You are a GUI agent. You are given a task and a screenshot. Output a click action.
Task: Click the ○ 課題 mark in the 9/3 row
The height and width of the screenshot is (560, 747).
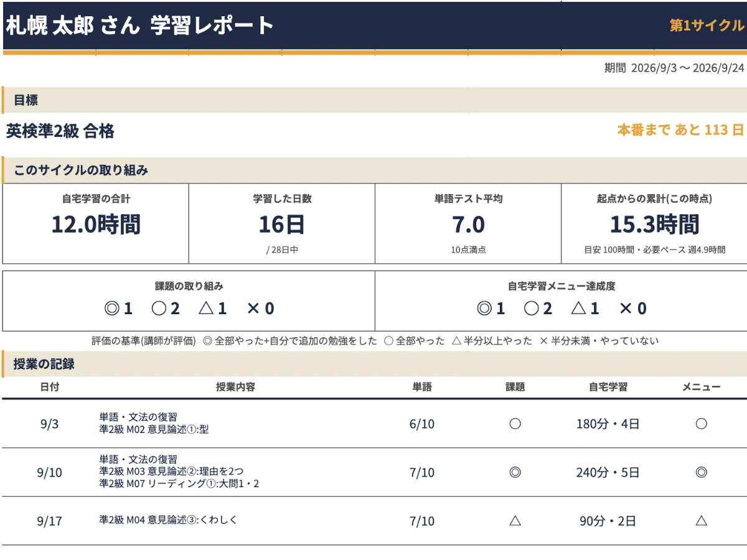pos(515,424)
